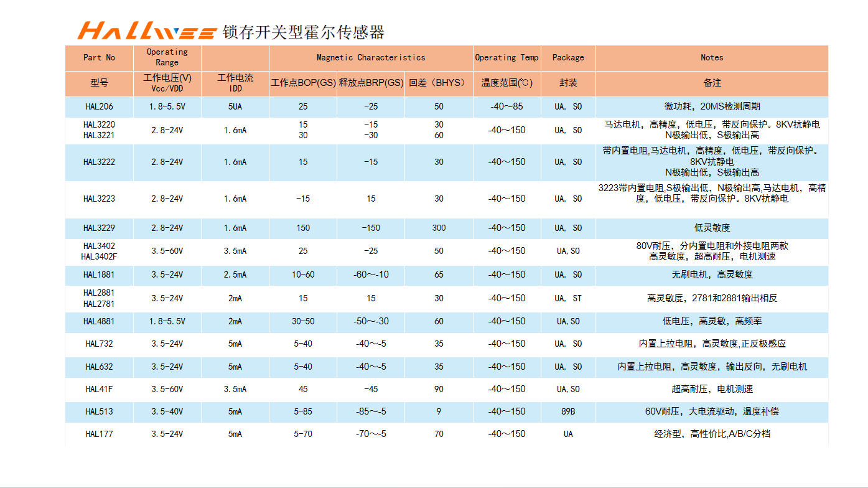The width and height of the screenshot is (868, 488).
Task: Click the 'Operating Range' column header
Action: coord(167,57)
